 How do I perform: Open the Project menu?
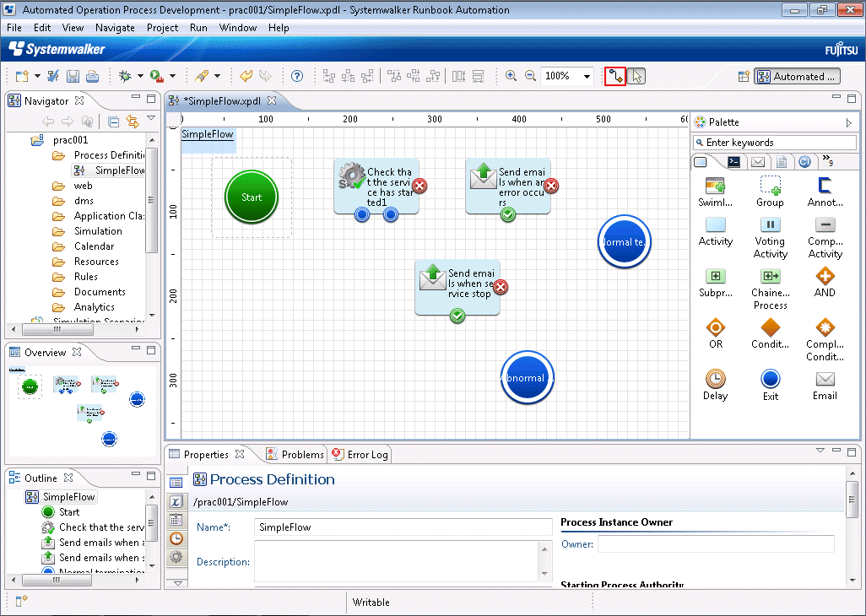[x=162, y=28]
